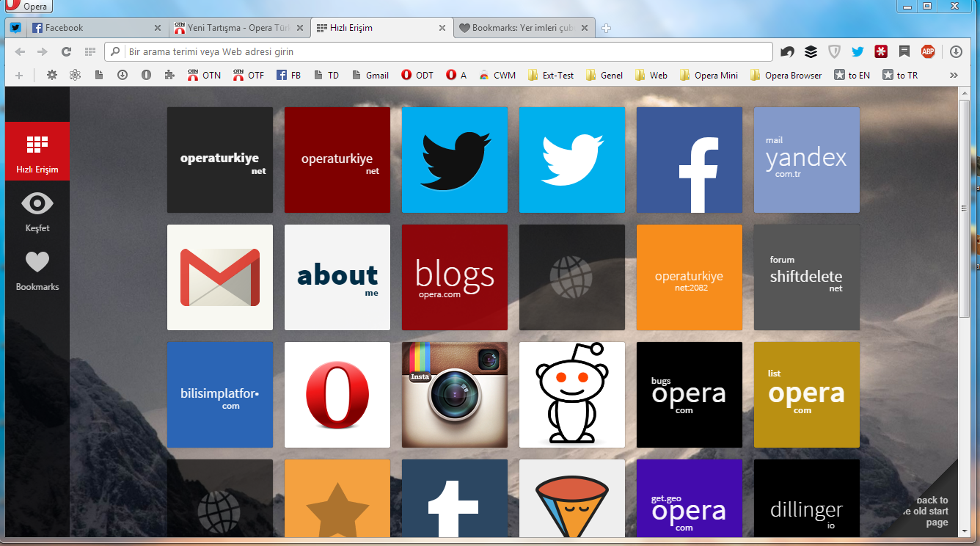Open the Facebook speed dial tile
The image size is (980, 546).
[690, 160]
